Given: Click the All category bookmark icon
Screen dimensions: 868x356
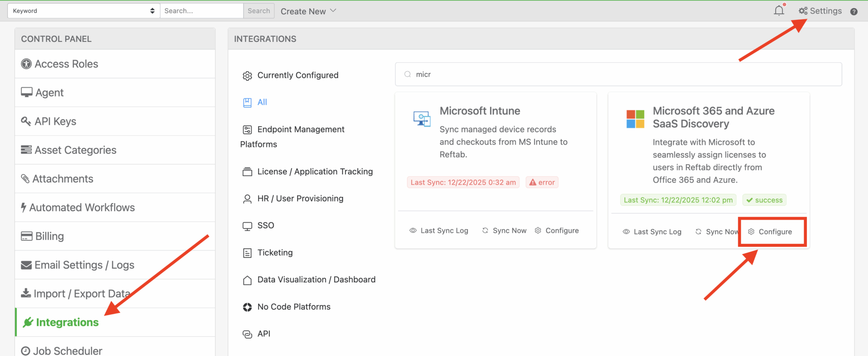Looking at the screenshot, I should click(x=247, y=102).
